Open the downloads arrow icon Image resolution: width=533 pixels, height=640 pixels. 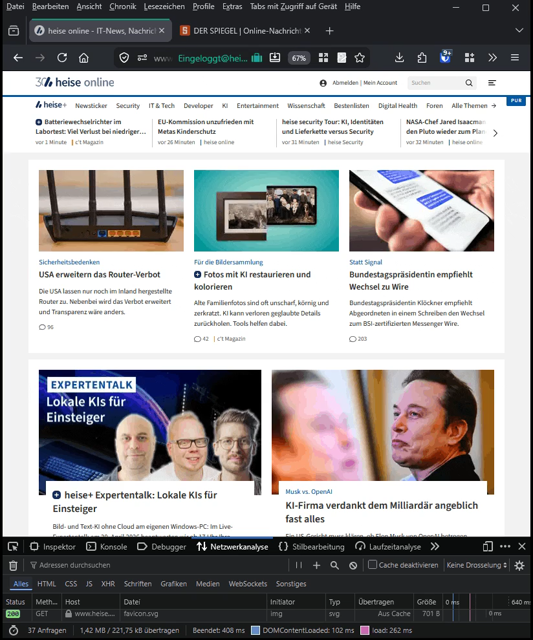400,58
